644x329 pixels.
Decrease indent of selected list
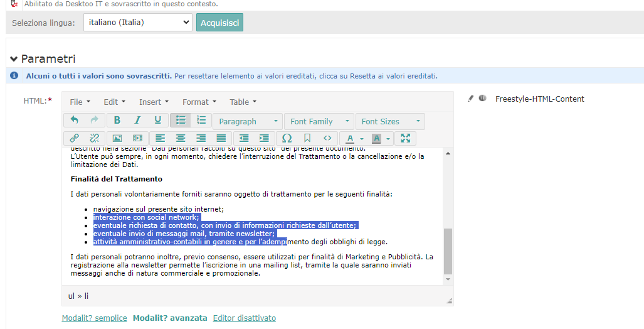[x=244, y=138]
